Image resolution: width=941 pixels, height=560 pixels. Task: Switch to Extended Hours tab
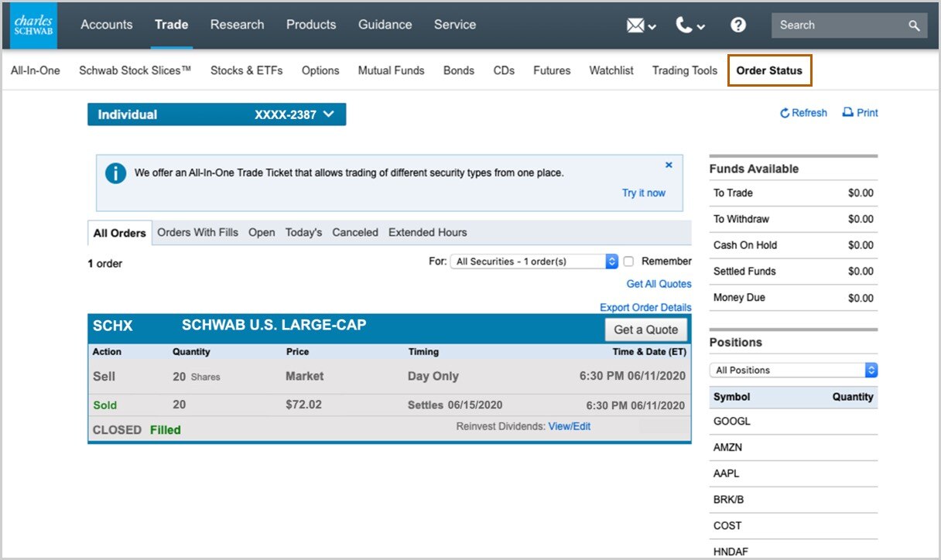428,232
